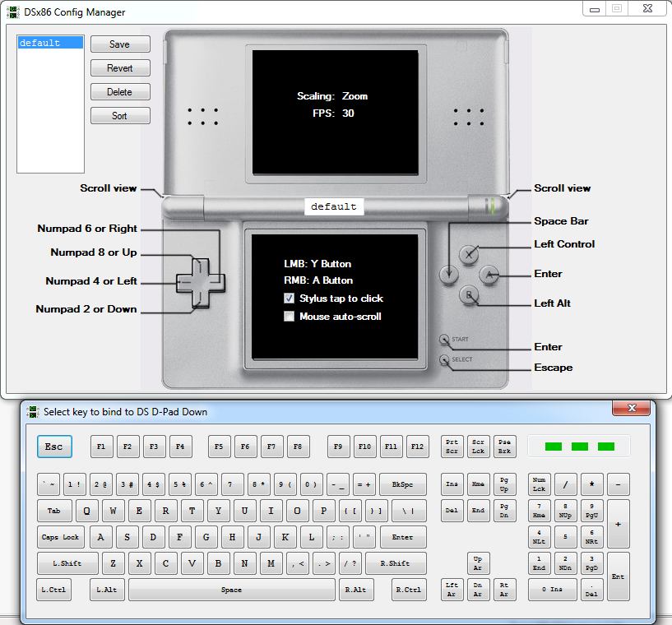Click the RMB: A Button setting
Viewport: 672px width, 625px height.
[x=318, y=280]
